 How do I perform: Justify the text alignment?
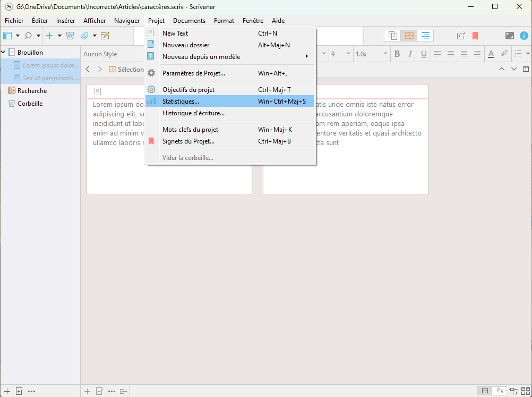coord(464,54)
